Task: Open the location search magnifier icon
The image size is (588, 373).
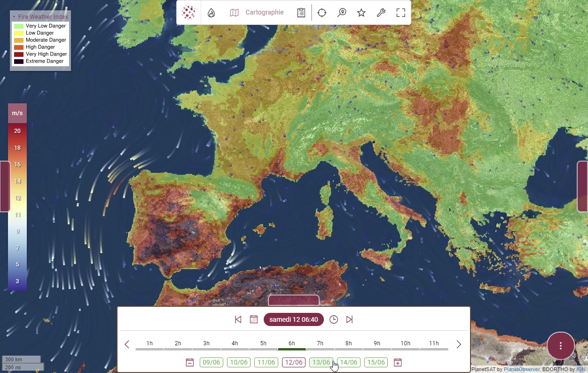Action: (341, 13)
